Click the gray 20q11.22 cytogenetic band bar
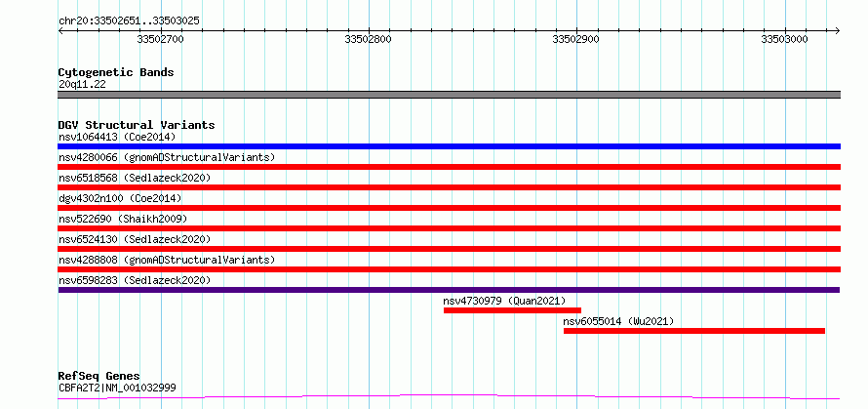The image size is (868, 409). (449, 95)
